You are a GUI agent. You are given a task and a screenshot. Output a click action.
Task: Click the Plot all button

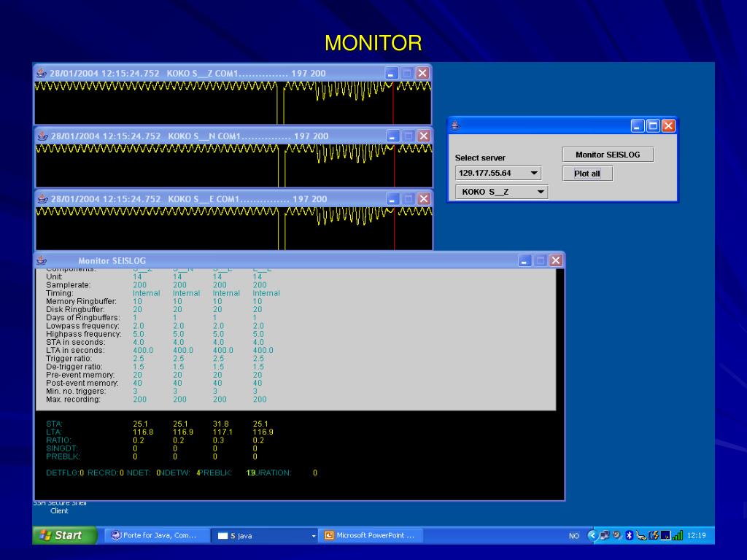click(587, 174)
